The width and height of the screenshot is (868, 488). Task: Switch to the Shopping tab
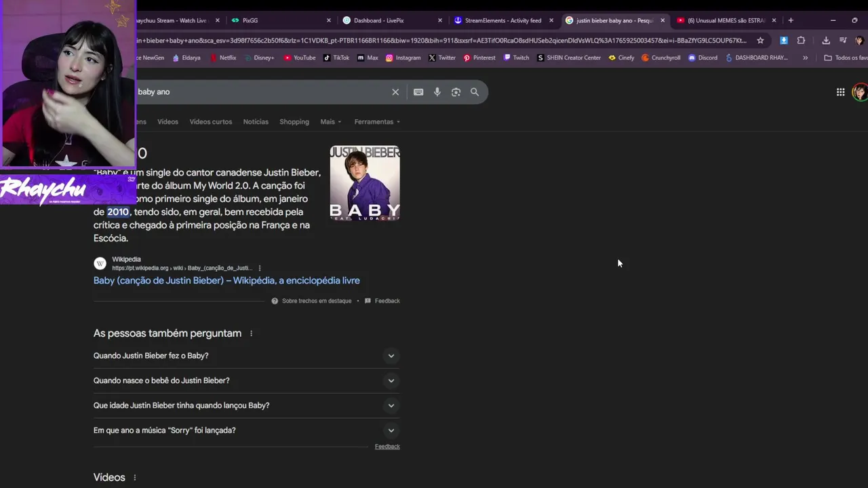pos(294,122)
